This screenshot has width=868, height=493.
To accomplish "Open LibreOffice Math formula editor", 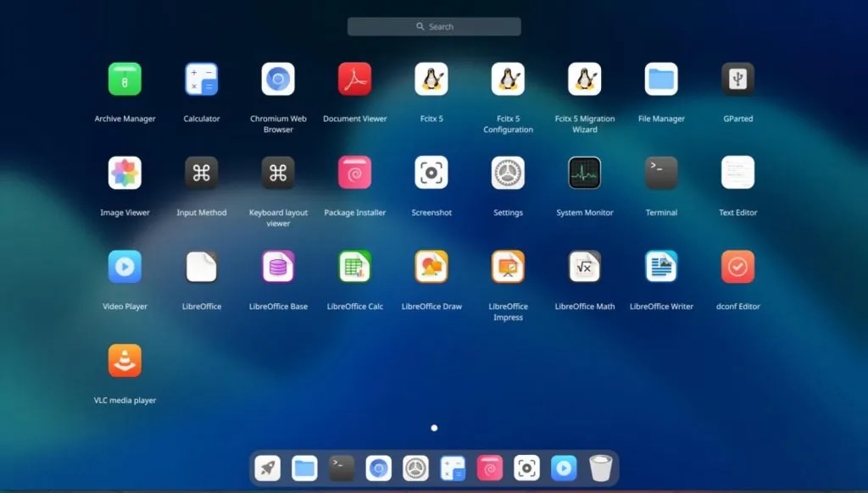I will coord(584,267).
